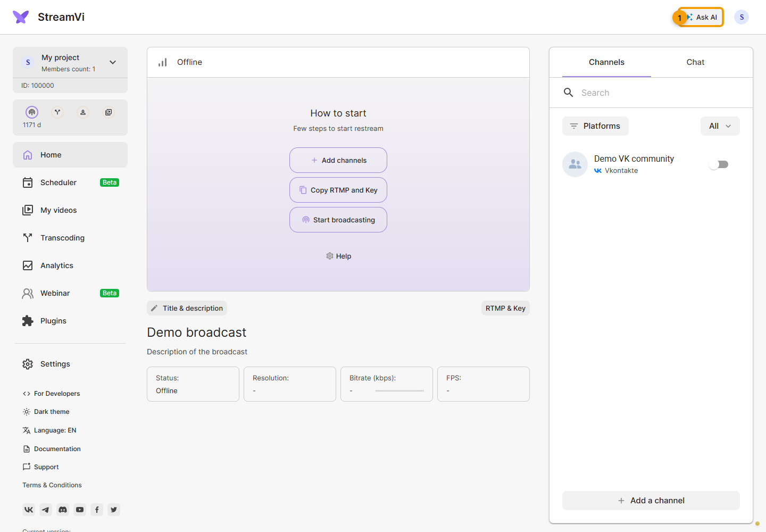Open RTMP & Key details
The image size is (766, 532).
point(505,308)
